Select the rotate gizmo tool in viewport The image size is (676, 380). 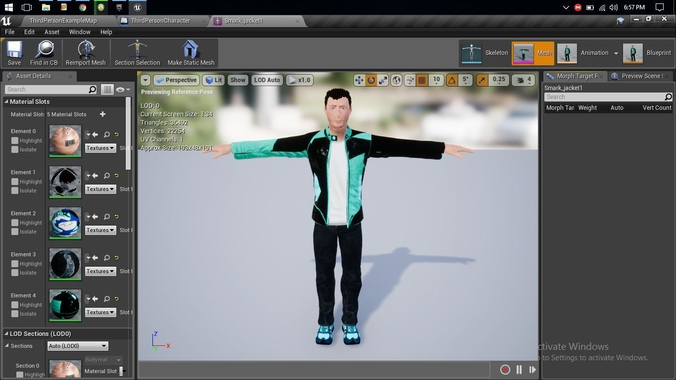[x=371, y=80]
